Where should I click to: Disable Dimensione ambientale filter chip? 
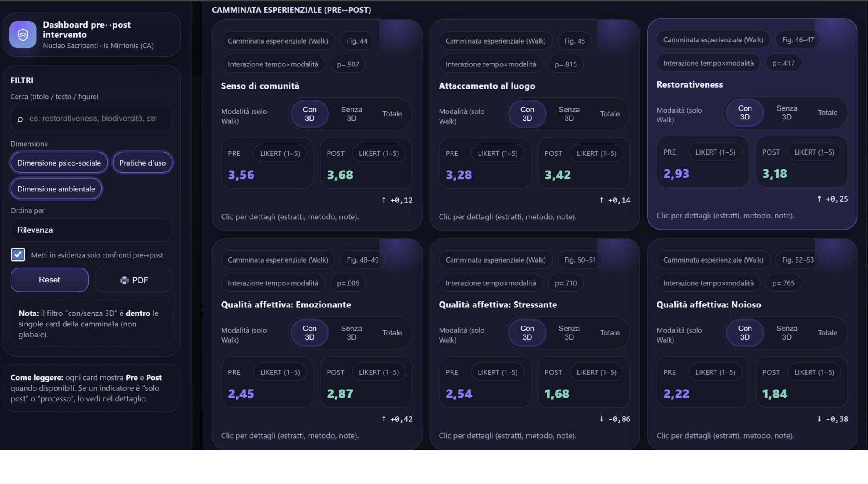(x=56, y=189)
